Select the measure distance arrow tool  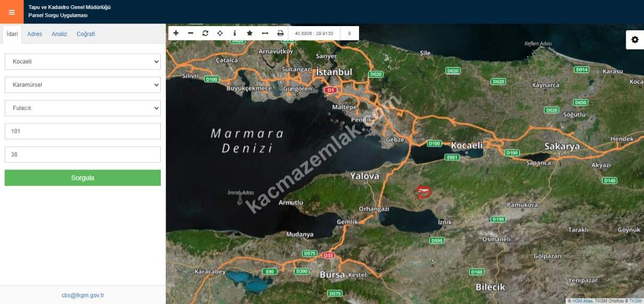pos(265,33)
